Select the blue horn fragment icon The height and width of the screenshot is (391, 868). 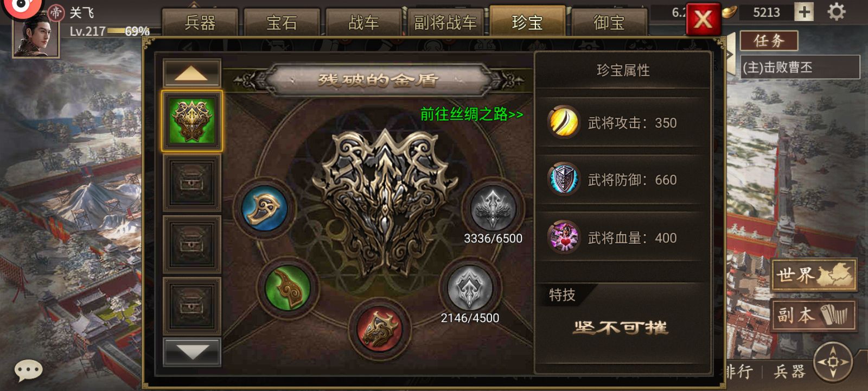pos(264,209)
